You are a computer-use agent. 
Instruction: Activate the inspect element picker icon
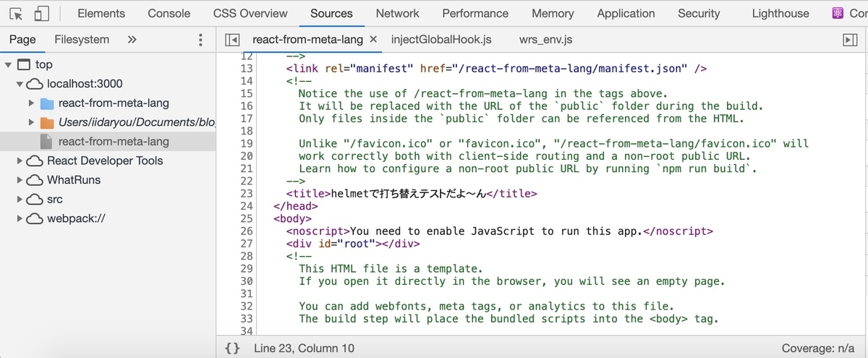pyautogui.click(x=17, y=13)
